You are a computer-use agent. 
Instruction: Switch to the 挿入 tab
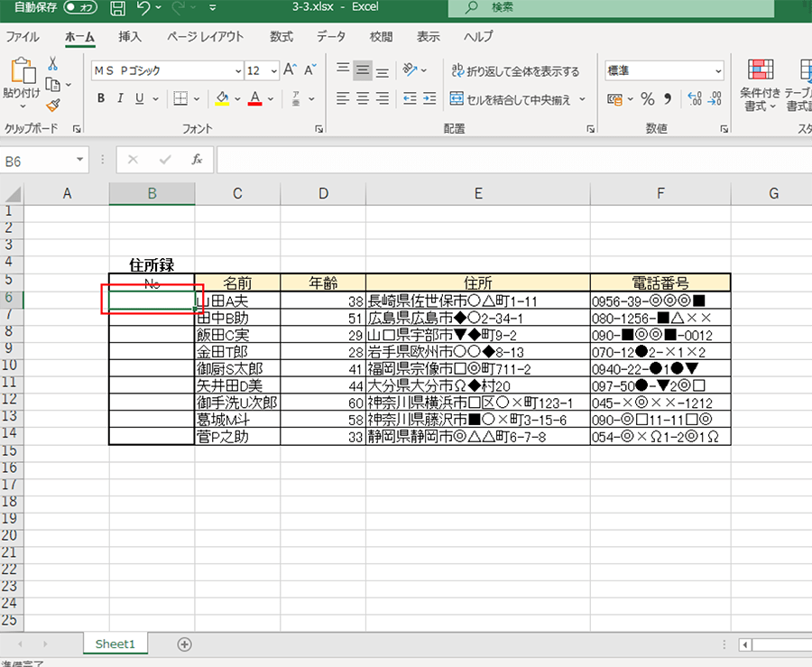coord(129,37)
